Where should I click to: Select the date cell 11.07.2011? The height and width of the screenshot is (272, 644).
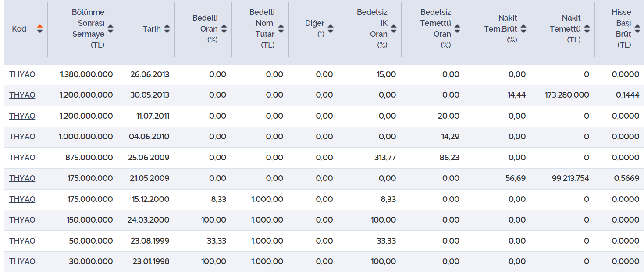(x=153, y=116)
